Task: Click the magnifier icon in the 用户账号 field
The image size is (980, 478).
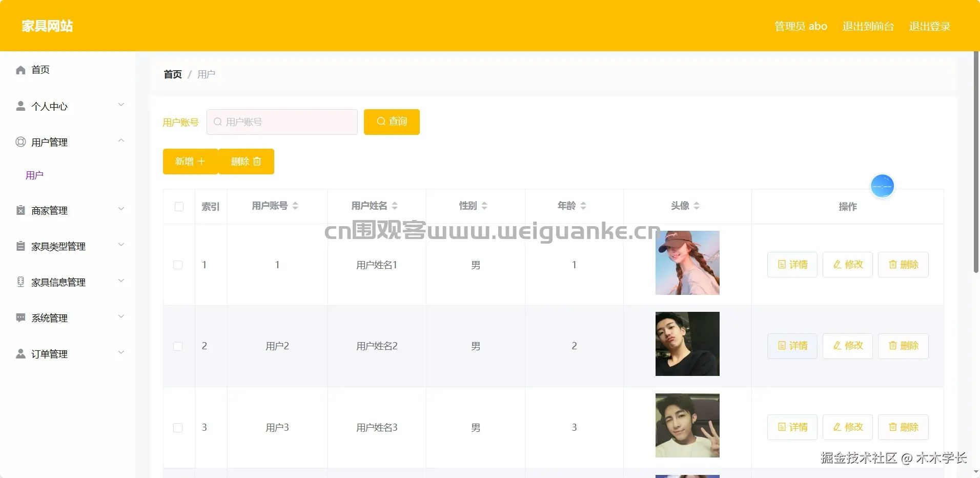Action: pos(218,122)
